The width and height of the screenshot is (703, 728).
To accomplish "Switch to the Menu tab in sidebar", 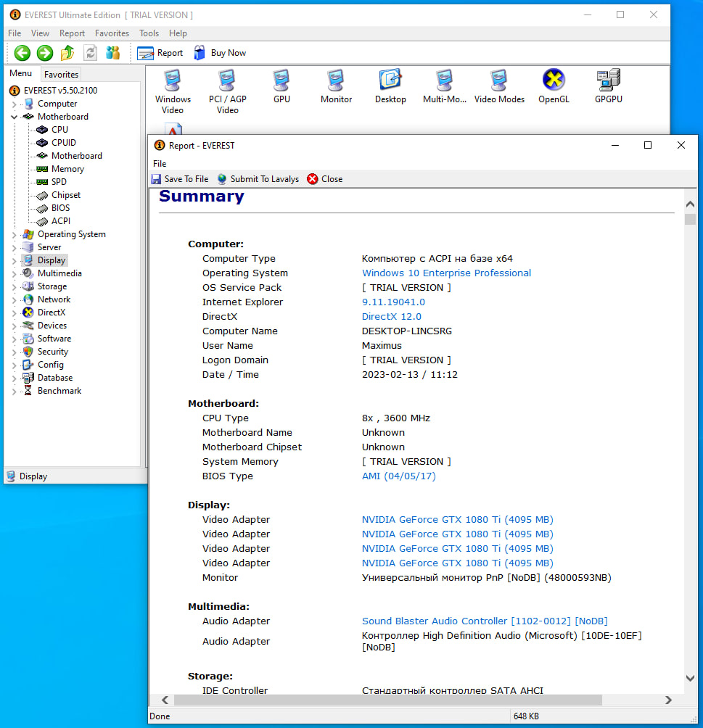I will 21,73.
